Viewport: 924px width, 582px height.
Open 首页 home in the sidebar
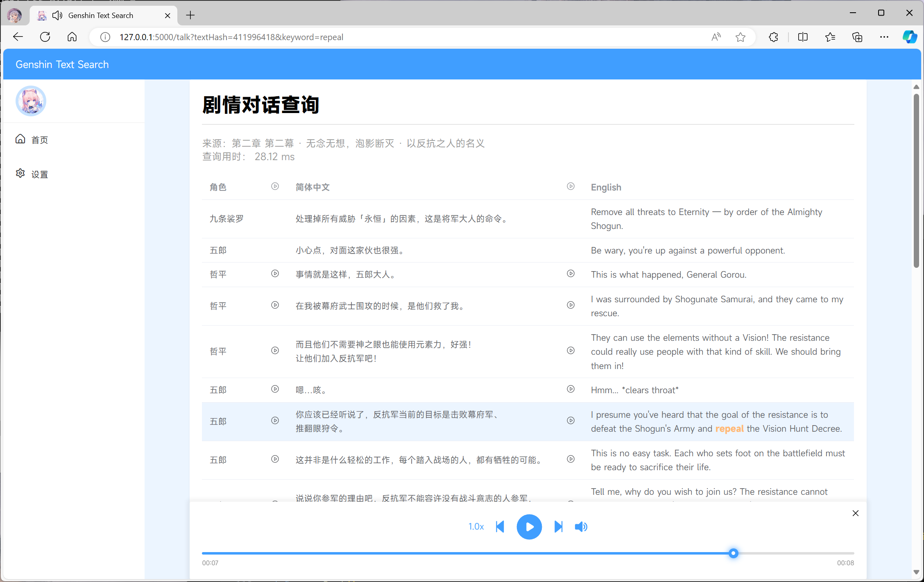pos(39,140)
